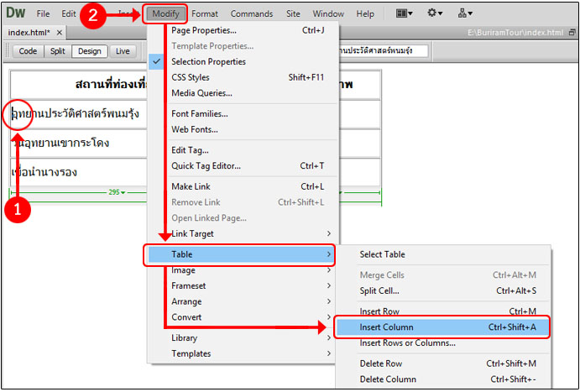Switch to Code view
Screen dimensions: 580x392
(29, 51)
